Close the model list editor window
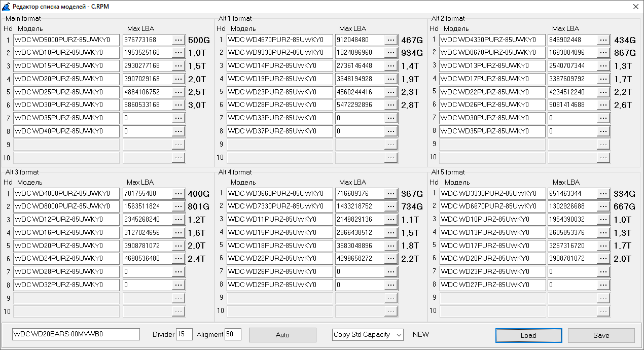 (635, 7)
